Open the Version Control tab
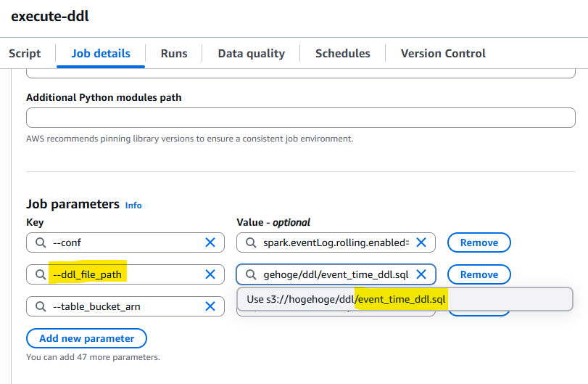588x384 pixels. coord(443,53)
